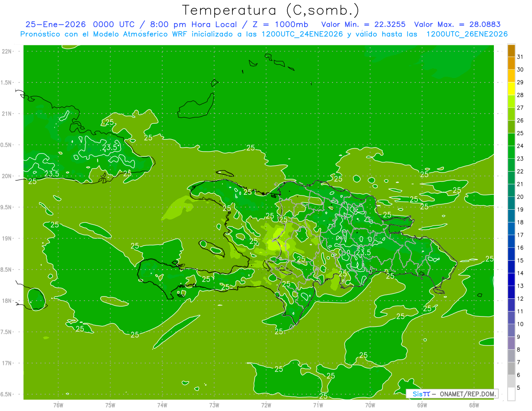Click the '71W' longitude axis label

[x=318, y=405]
